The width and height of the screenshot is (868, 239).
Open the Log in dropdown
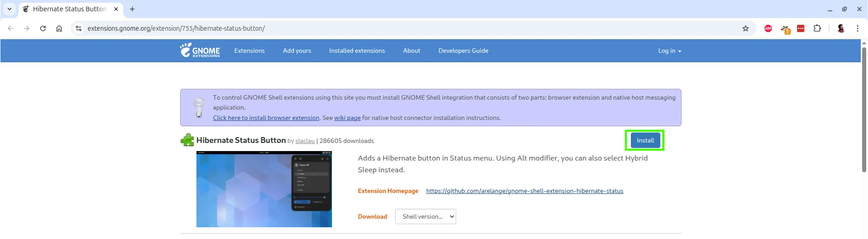tap(669, 51)
